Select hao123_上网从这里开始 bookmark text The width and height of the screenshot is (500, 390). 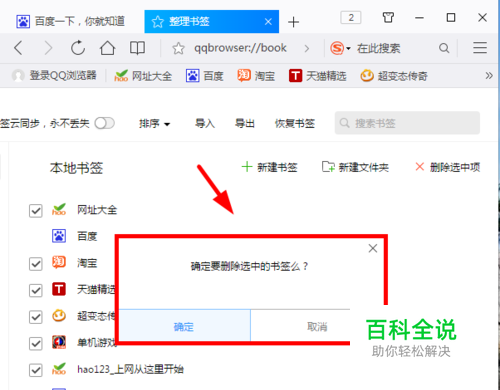click(x=130, y=369)
